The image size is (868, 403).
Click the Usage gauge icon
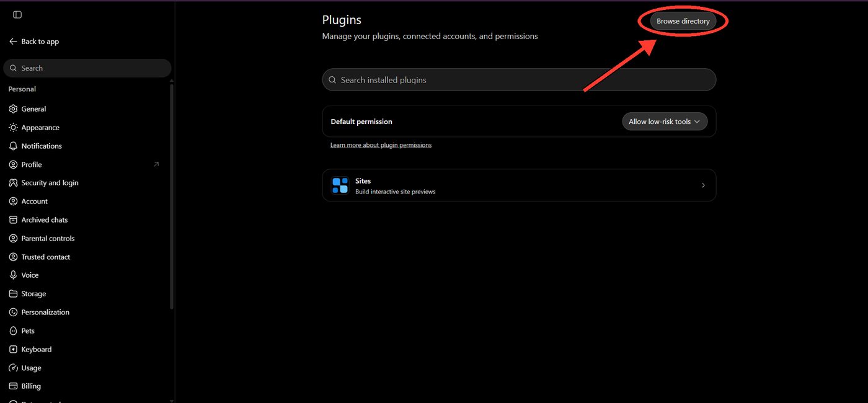(13, 368)
